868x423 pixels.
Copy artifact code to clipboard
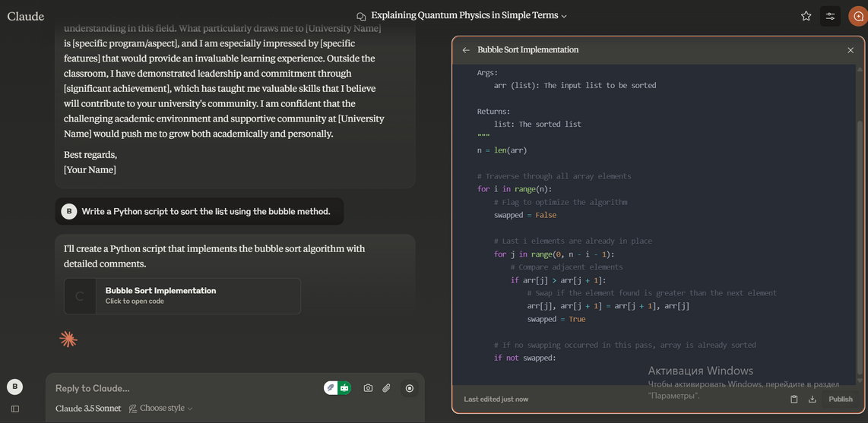[794, 399]
